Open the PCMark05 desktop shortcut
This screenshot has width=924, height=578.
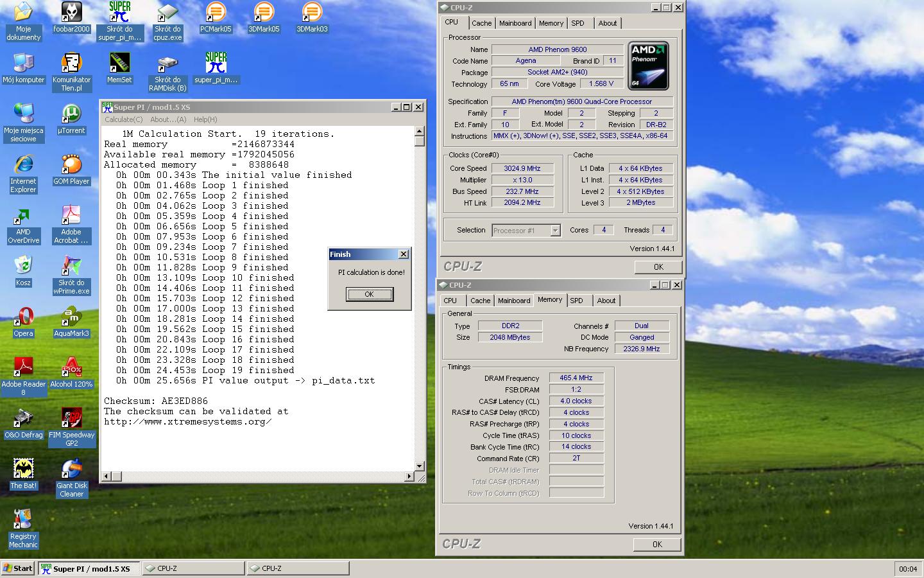(216, 18)
